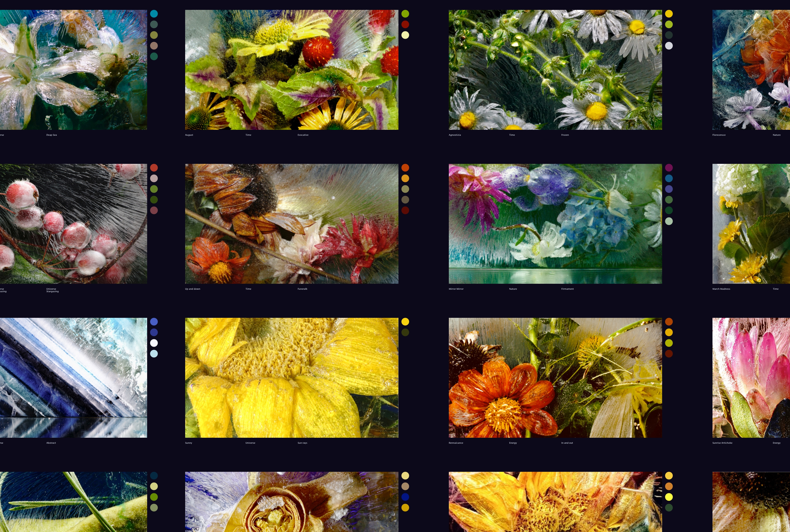Click the 'Rennaicance' title label

click(x=456, y=443)
